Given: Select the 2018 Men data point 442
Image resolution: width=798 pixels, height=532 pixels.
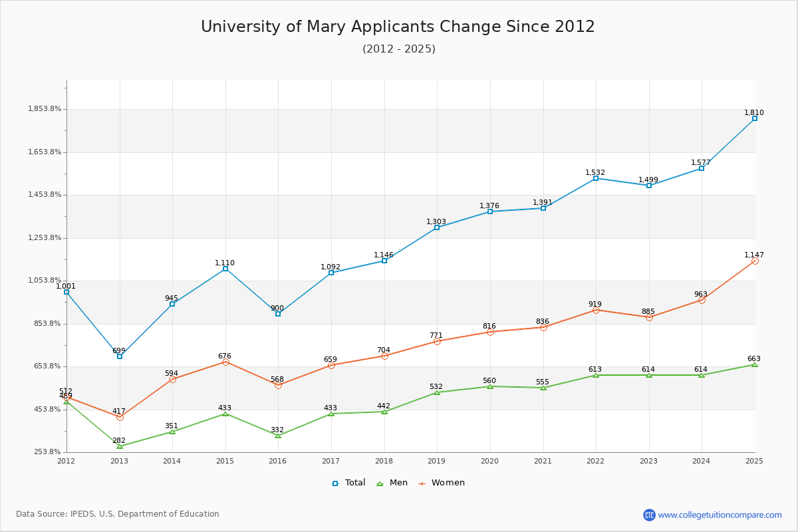Looking at the screenshot, I should (384, 412).
